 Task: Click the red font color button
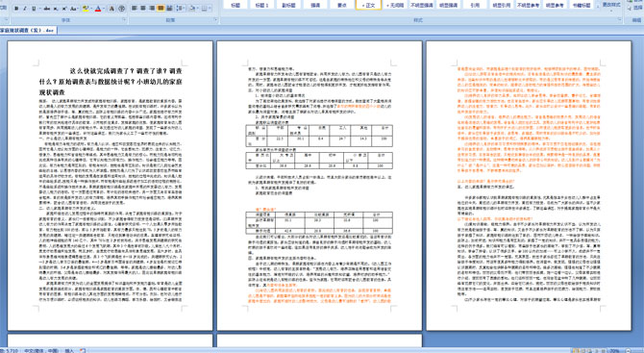click(x=98, y=9)
